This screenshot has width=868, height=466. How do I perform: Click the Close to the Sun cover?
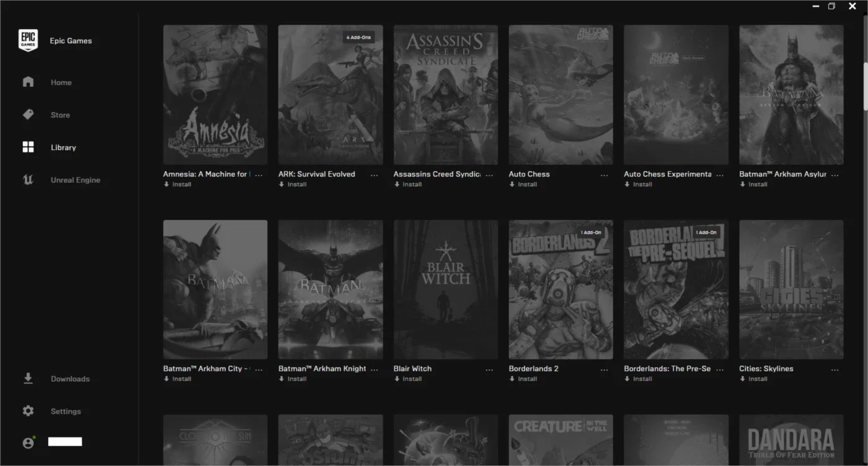tap(215, 440)
